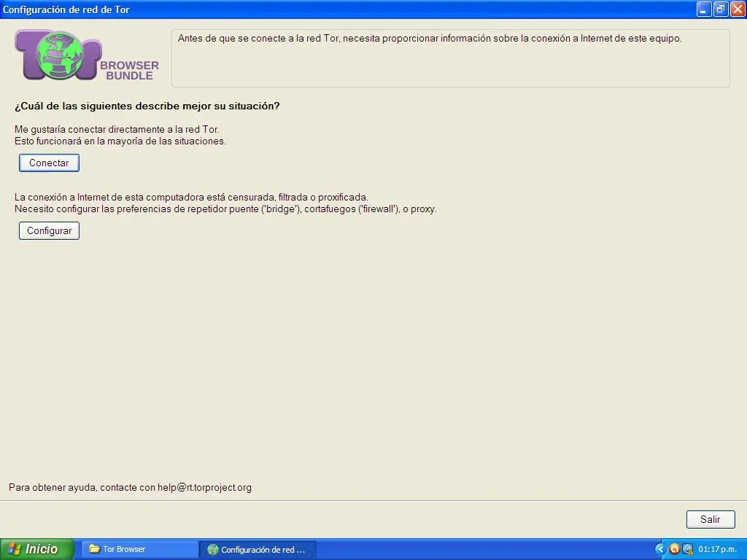Switch to Tor Browser folder taskbar item
Screen dimensions: 747x560
[141, 549]
